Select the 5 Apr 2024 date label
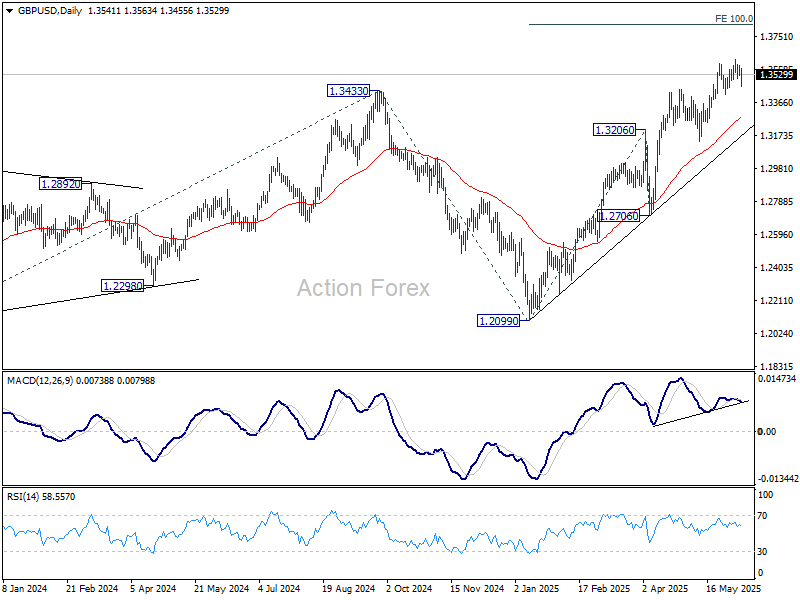 [153, 588]
